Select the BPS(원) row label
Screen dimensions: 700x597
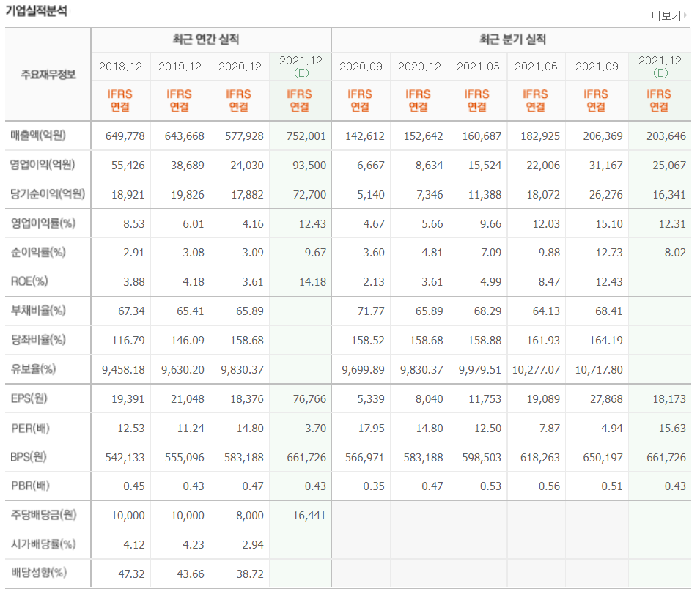(x=29, y=457)
